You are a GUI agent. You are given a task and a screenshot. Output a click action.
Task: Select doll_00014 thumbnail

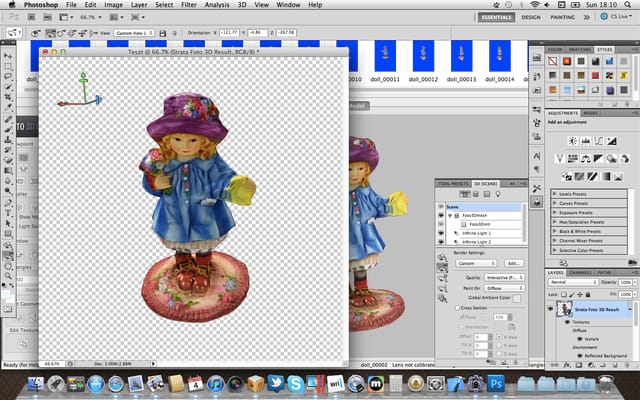click(x=500, y=56)
